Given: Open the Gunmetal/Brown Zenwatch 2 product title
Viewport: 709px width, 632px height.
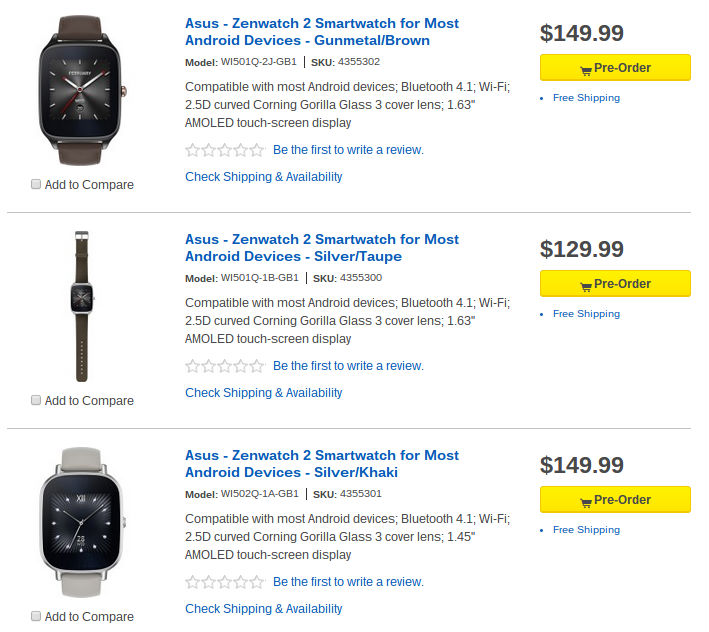Looking at the screenshot, I should pyautogui.click(x=321, y=32).
